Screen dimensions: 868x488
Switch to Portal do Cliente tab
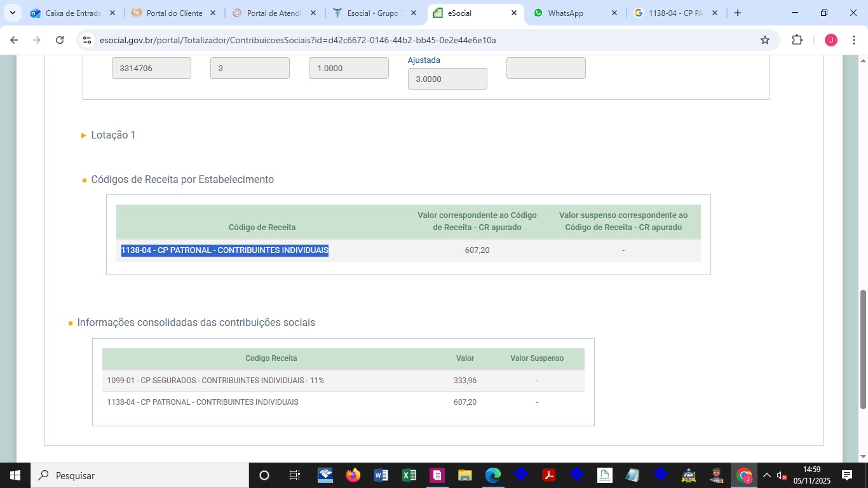pyautogui.click(x=173, y=13)
